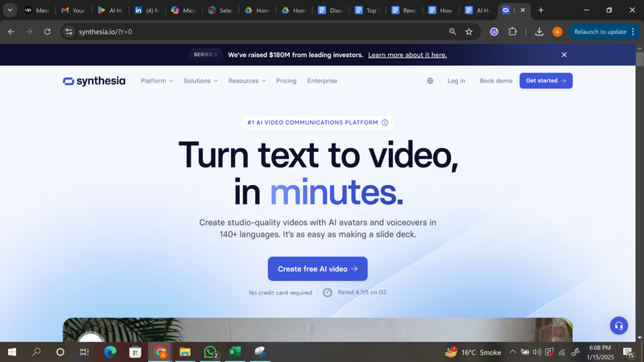Viewport: 644px width, 362px height.
Task: Open the Enterprise page
Action: (322, 81)
